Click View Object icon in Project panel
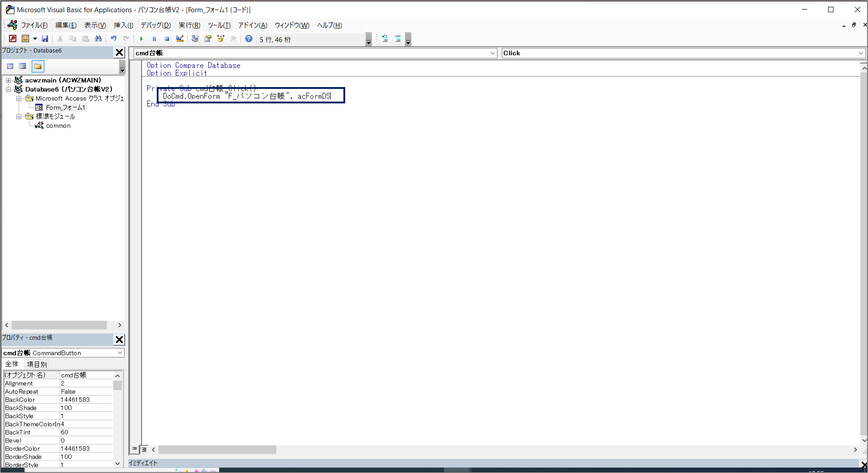 (23, 66)
